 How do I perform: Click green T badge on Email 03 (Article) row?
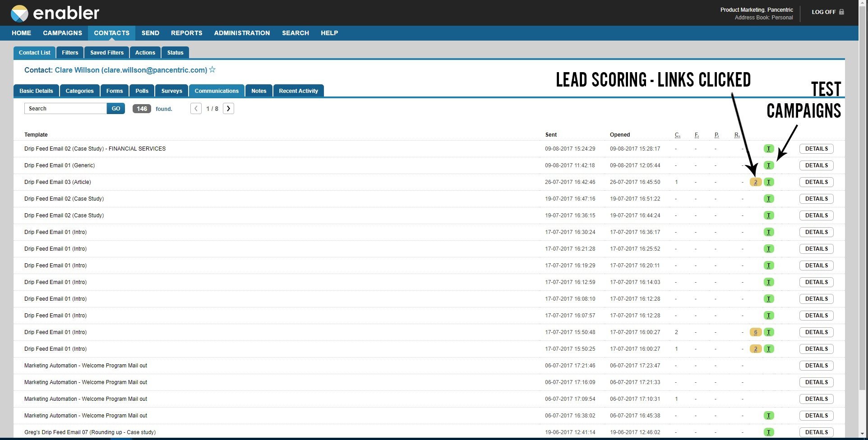coord(769,182)
